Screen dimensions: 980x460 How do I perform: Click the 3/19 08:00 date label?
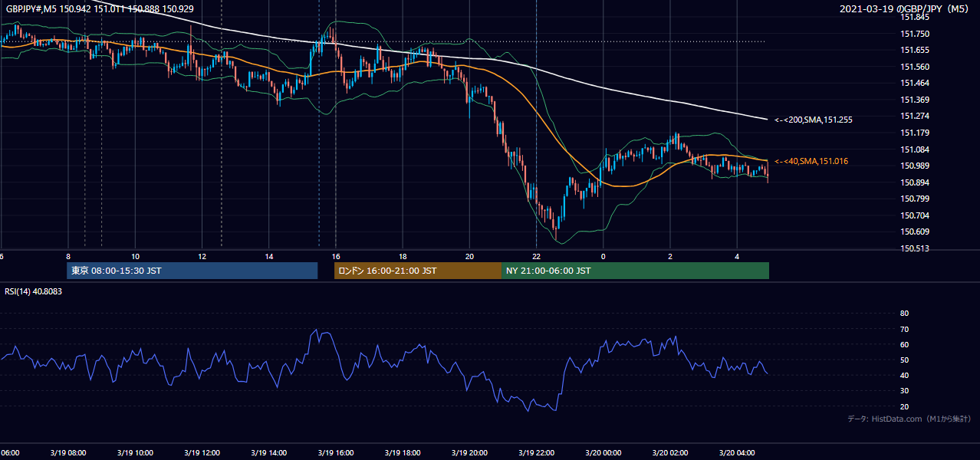tap(68, 452)
